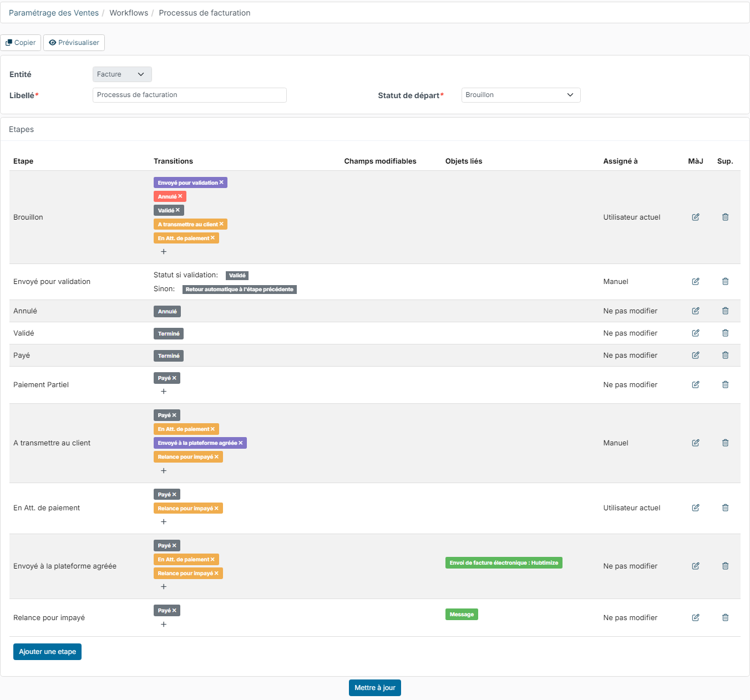Delete the Payé step row

(725, 356)
